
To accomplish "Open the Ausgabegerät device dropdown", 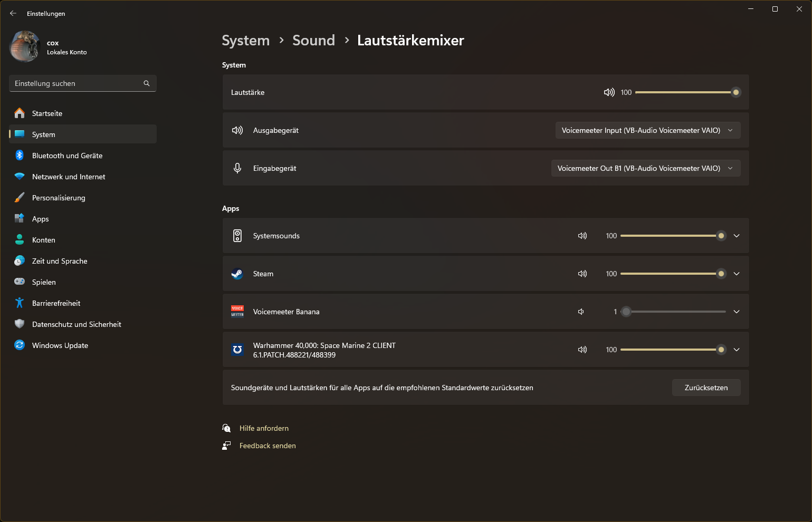I will (x=648, y=130).
